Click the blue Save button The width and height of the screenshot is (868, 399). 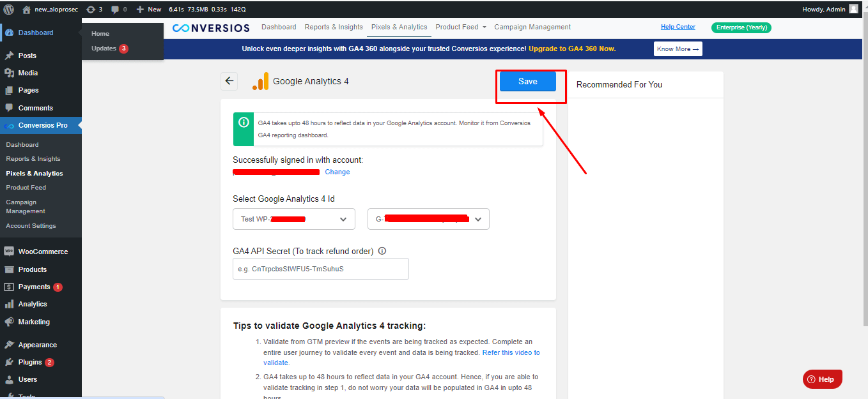point(528,81)
